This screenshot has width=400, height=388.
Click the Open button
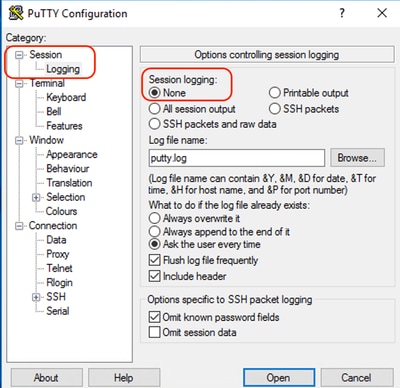pyautogui.click(x=279, y=378)
